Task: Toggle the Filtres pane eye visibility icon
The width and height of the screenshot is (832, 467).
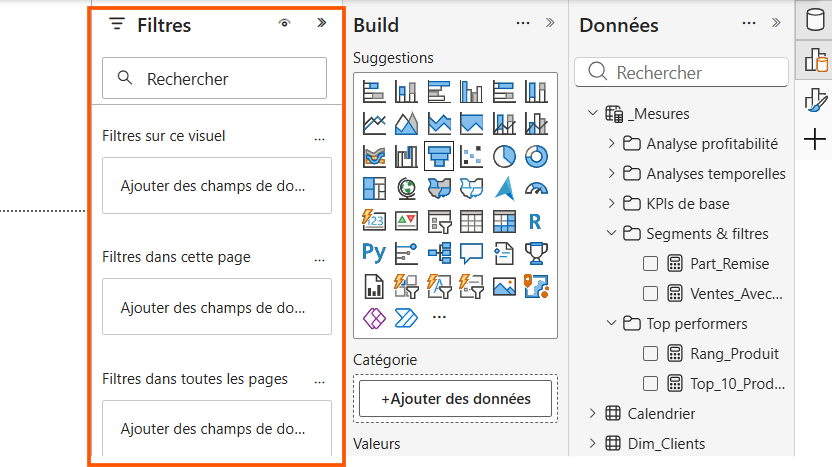Action: (284, 23)
